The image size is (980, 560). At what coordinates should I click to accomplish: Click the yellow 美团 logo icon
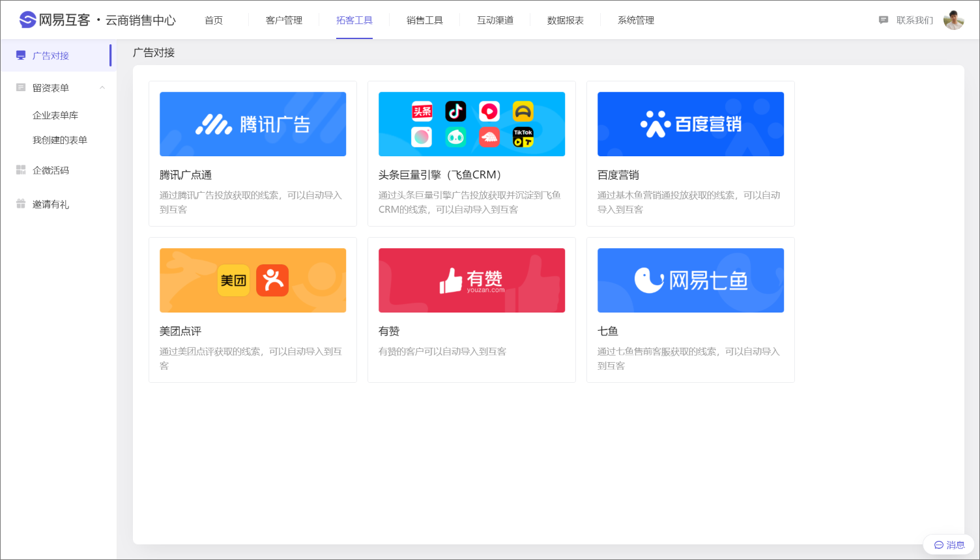[233, 281]
